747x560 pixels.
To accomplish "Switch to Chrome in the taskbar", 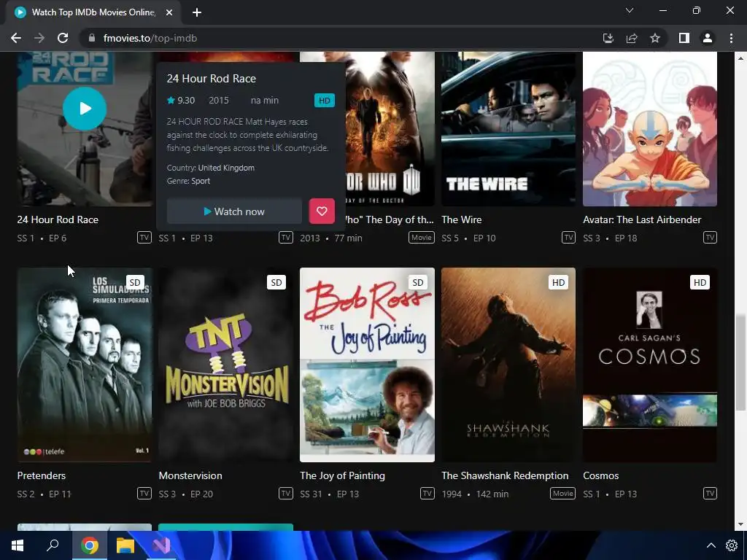I will click(x=89, y=545).
